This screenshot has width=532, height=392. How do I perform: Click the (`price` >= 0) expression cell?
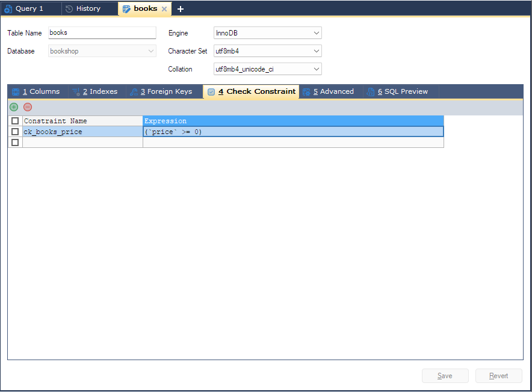coord(294,132)
